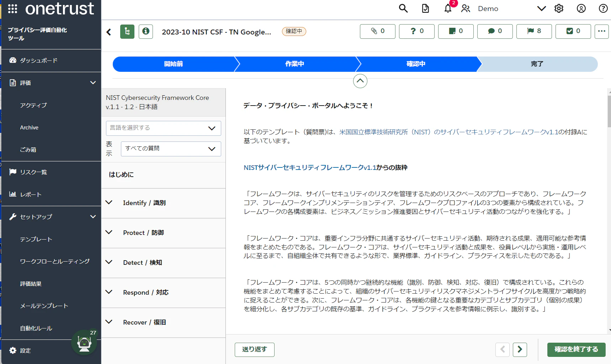Screen dimensions: 611x364
Task: Select the 作業中 workflow stage
Action: [x=295, y=64]
